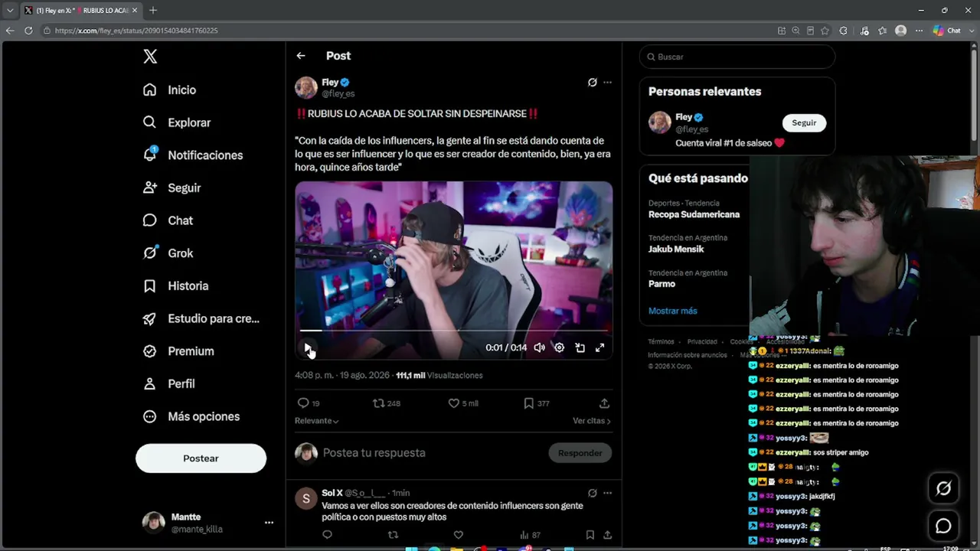Screen dimensions: 980x551
Task: Open Premium from the sidebar
Action: [178, 351]
